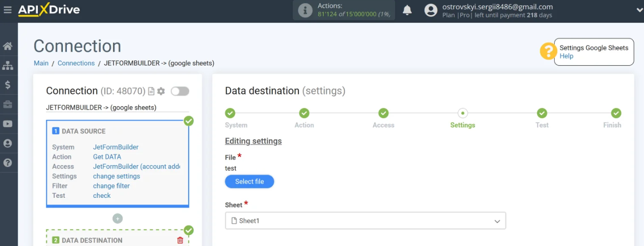Click change filter link
The width and height of the screenshot is (644, 246).
pos(111,186)
